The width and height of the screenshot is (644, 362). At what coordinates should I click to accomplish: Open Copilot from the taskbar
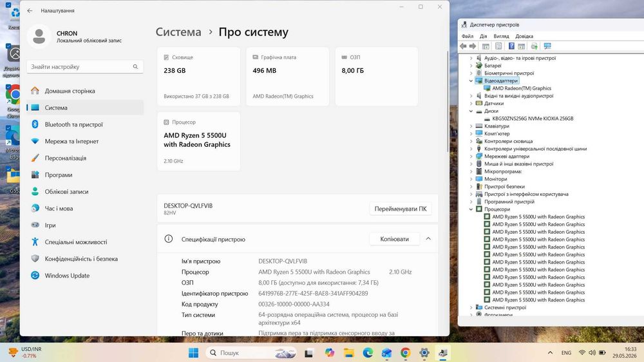330,352
